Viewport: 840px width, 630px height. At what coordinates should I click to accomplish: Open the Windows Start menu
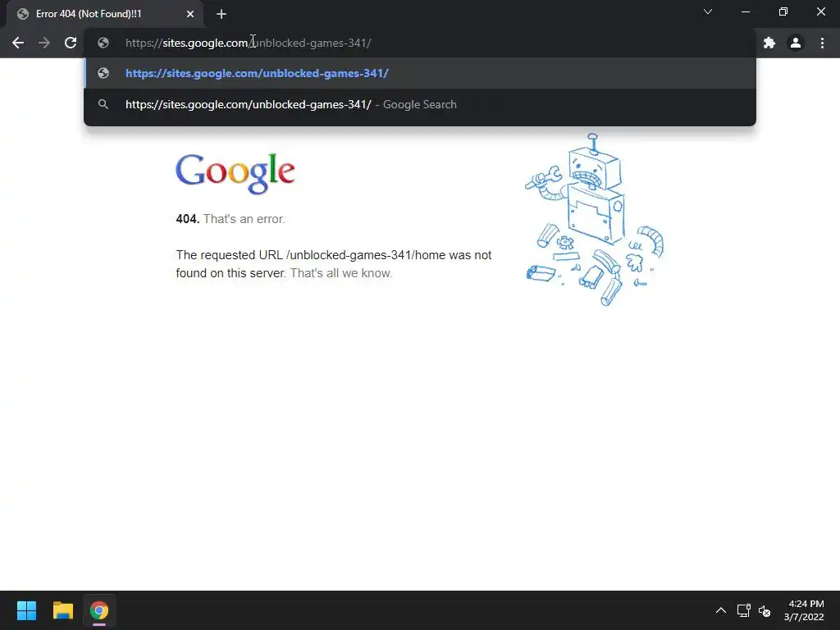point(26,610)
